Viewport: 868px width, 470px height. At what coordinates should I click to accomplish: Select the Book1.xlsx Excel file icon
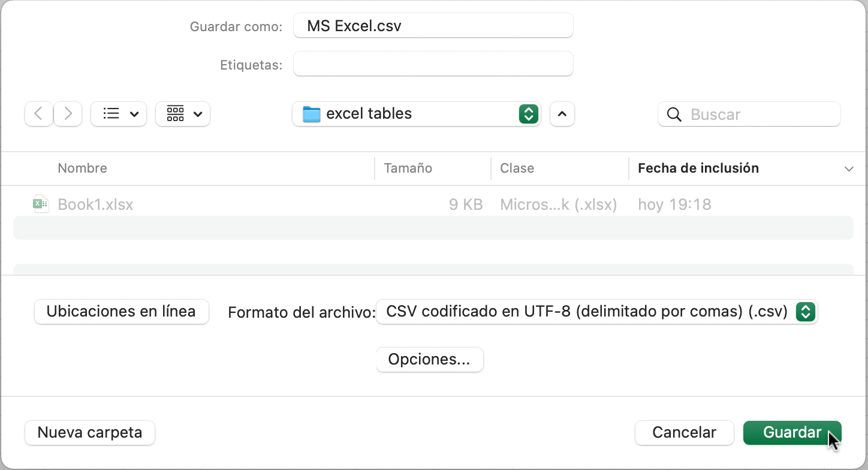pyautogui.click(x=40, y=204)
